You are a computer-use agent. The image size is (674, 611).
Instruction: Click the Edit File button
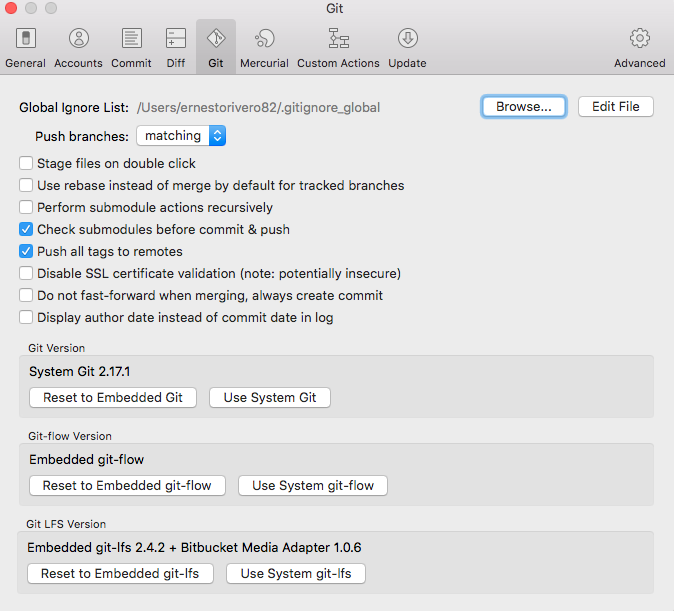point(616,107)
